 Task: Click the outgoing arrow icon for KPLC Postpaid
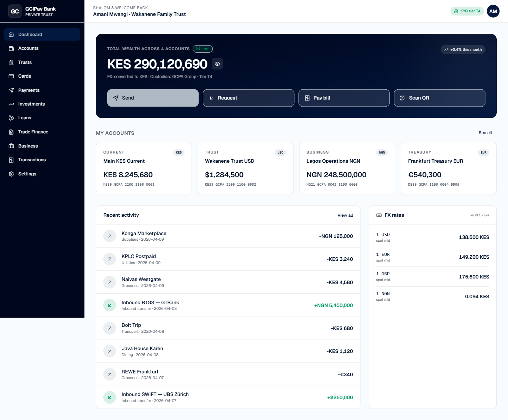coord(110,259)
